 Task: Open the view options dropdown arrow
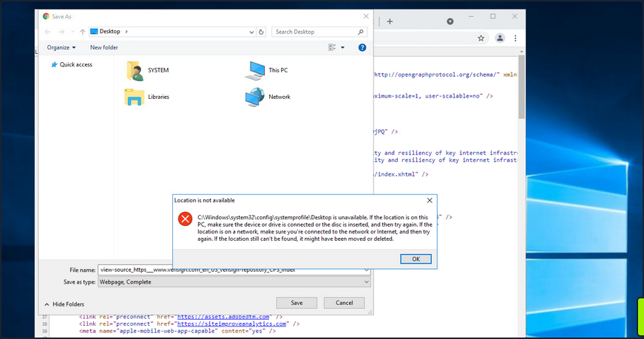click(342, 47)
